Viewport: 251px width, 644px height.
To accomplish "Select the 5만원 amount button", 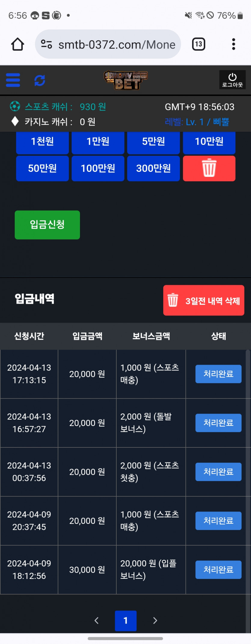I will (153, 142).
